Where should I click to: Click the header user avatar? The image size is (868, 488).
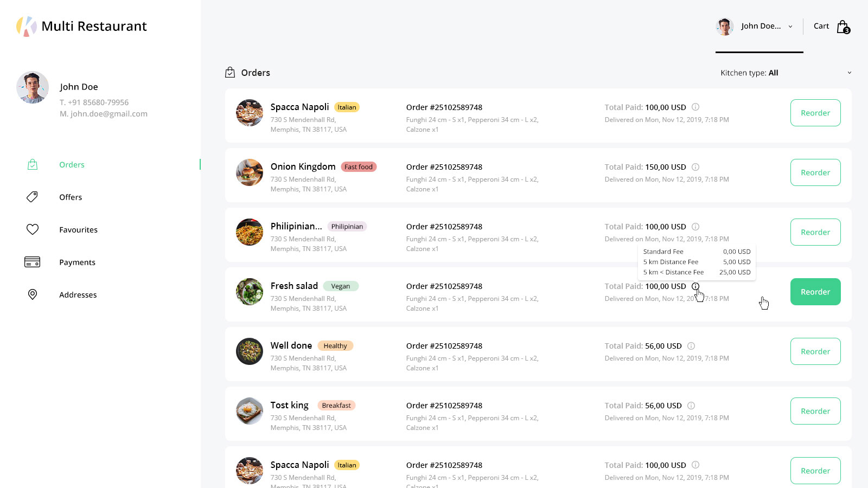(725, 26)
